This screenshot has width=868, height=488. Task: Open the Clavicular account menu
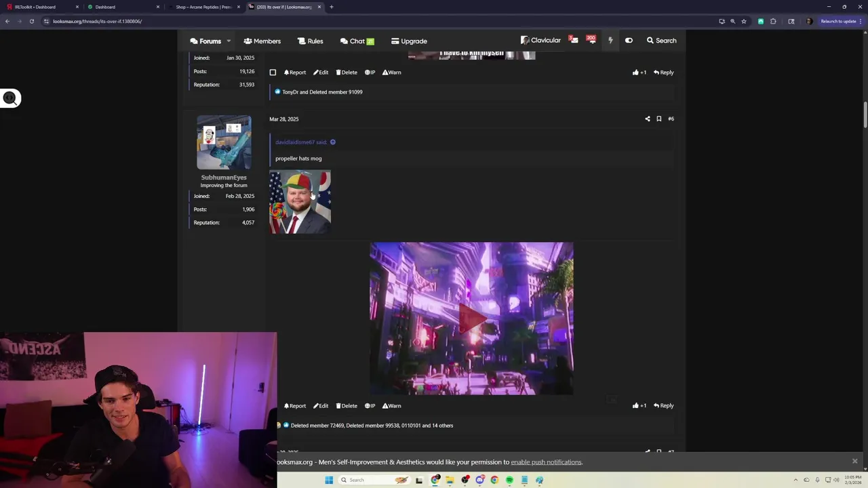pyautogui.click(x=540, y=41)
